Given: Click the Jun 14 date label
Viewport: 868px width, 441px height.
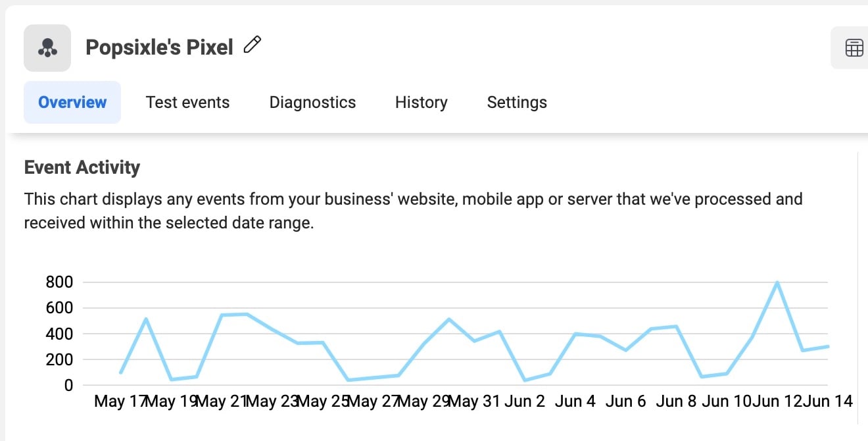Looking at the screenshot, I should (829, 401).
